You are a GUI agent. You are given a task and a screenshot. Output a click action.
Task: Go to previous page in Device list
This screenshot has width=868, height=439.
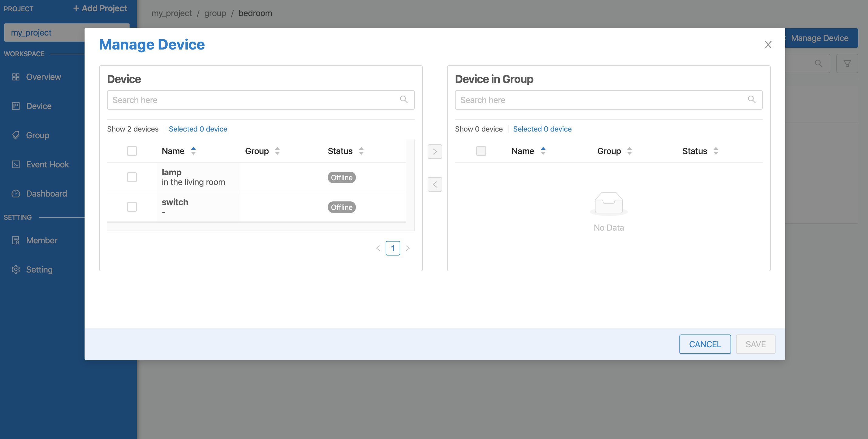pos(378,248)
